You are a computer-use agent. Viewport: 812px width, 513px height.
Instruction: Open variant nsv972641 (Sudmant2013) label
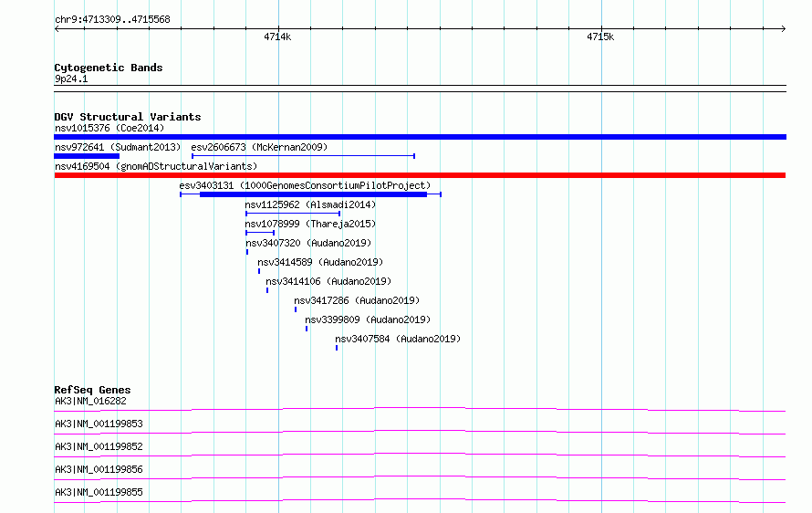pyautogui.click(x=118, y=147)
